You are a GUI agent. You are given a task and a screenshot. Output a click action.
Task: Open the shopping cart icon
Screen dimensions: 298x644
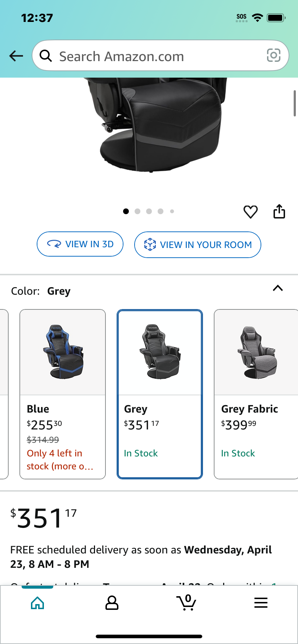tap(186, 603)
